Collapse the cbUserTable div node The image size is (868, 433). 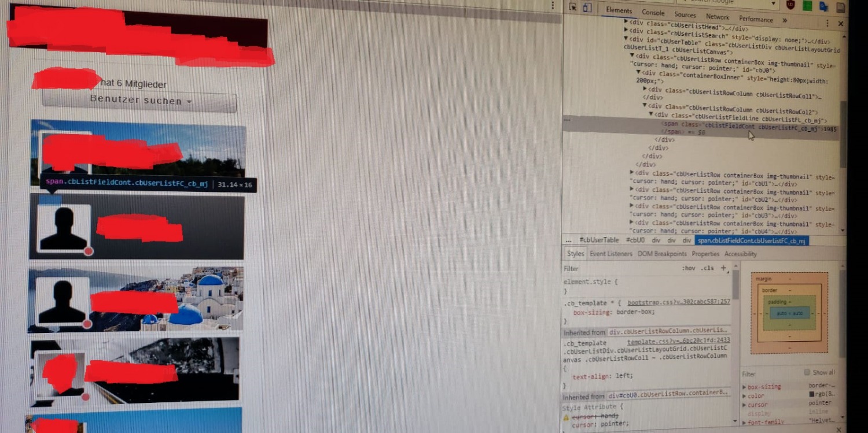tap(626, 38)
